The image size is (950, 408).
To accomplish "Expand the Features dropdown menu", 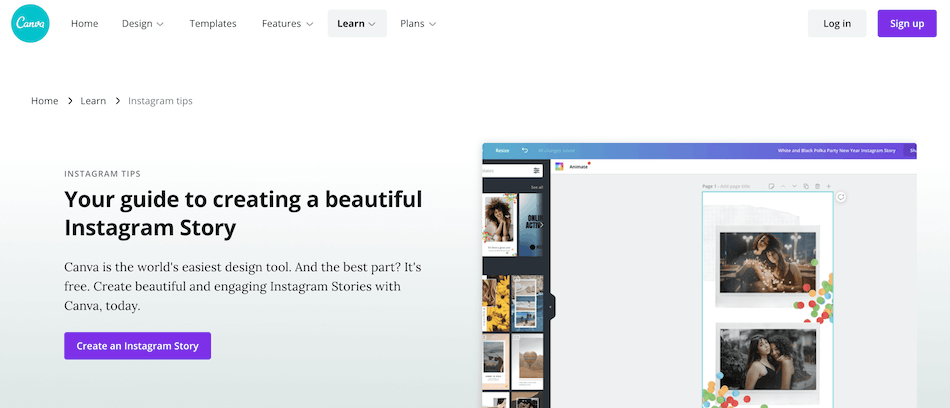I will click(x=287, y=24).
